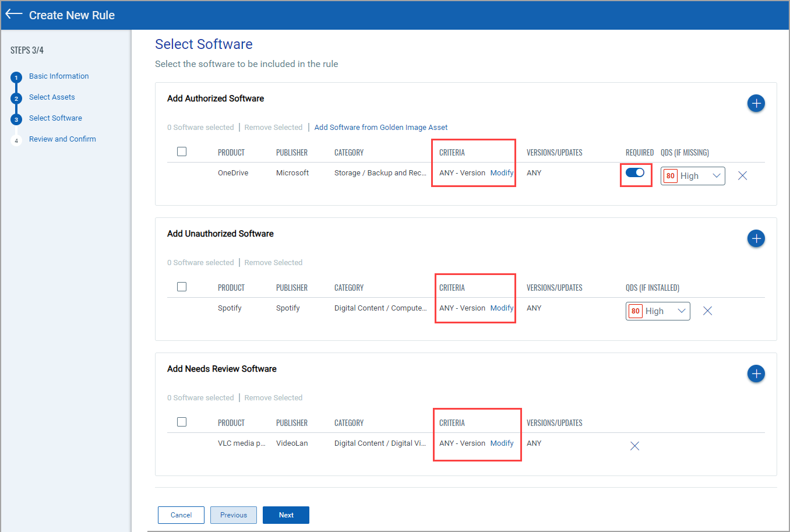Modify criteria for Spotify
The height and width of the screenshot is (532, 790).
tap(502, 308)
